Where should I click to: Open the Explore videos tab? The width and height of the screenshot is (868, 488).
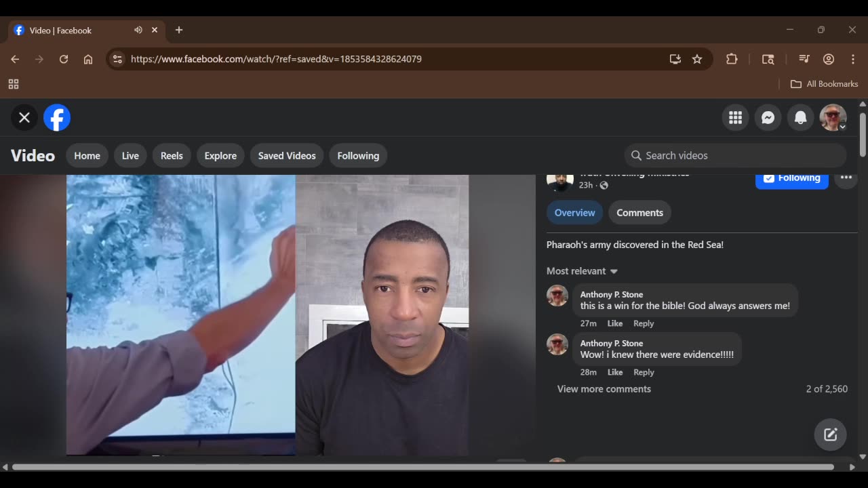click(x=220, y=156)
